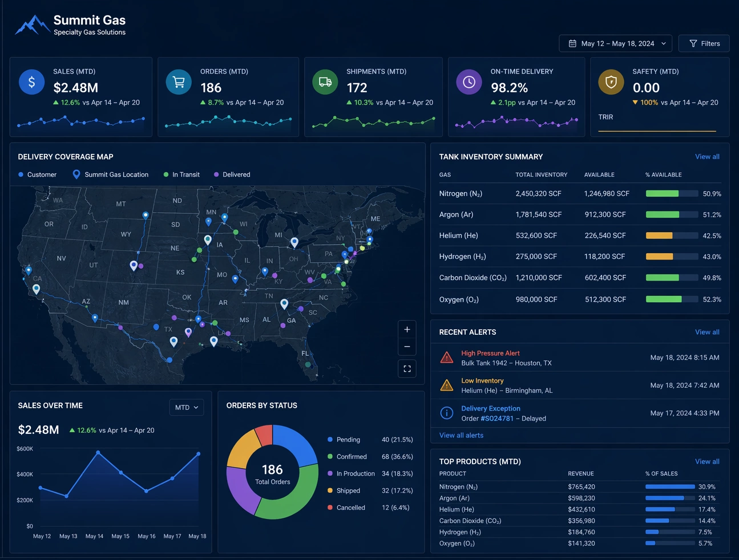Viewport: 739px width, 560px height.
Task: Select the Orders by Status panel header
Action: click(261, 405)
